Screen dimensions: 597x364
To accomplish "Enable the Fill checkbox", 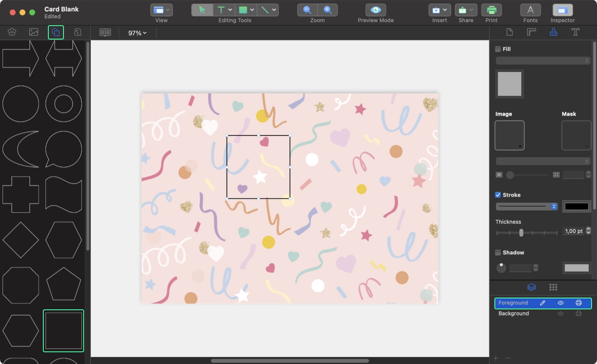I will click(498, 49).
